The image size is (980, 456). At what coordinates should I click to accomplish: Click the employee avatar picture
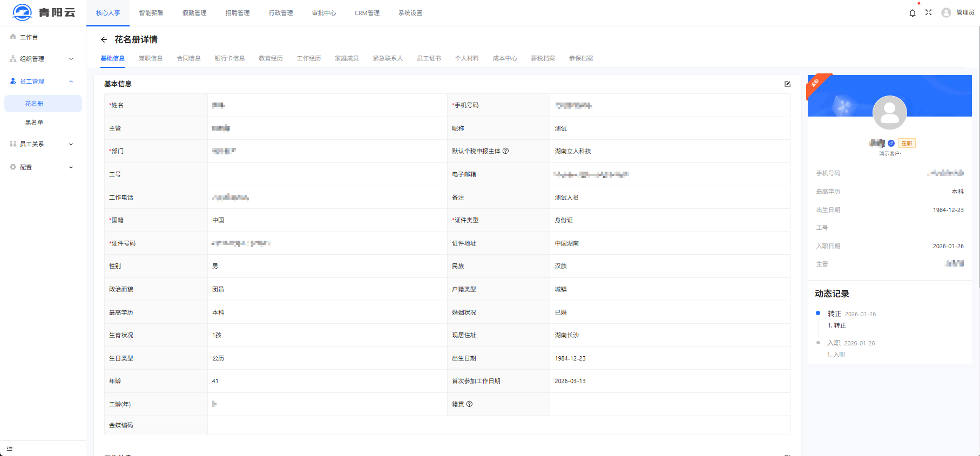pyautogui.click(x=889, y=112)
